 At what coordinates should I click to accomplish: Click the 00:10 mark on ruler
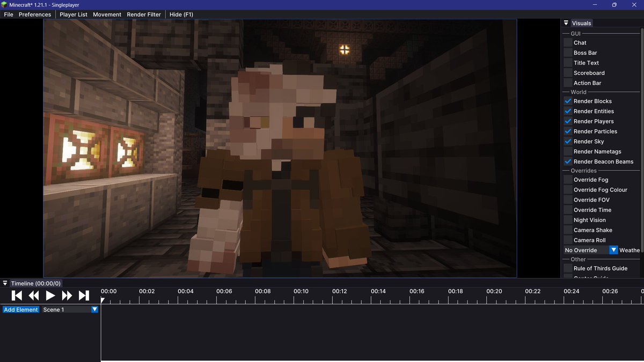301,291
